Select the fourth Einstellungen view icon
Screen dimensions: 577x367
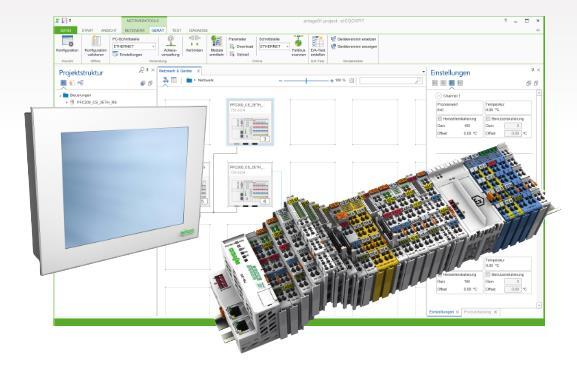[x=460, y=83]
